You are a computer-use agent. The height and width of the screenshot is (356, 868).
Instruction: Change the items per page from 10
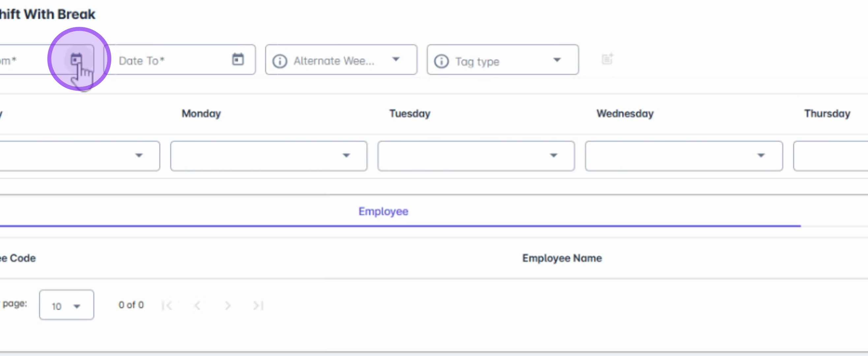point(66,305)
